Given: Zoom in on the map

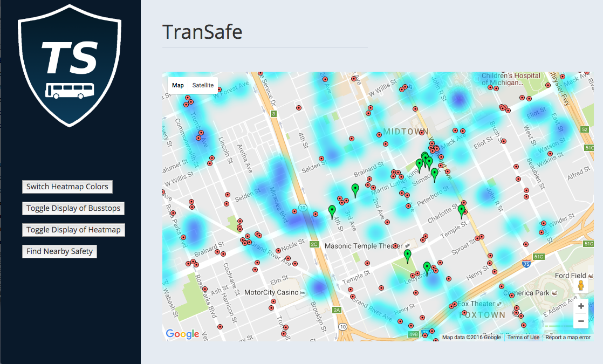Looking at the screenshot, I should click(x=581, y=306).
